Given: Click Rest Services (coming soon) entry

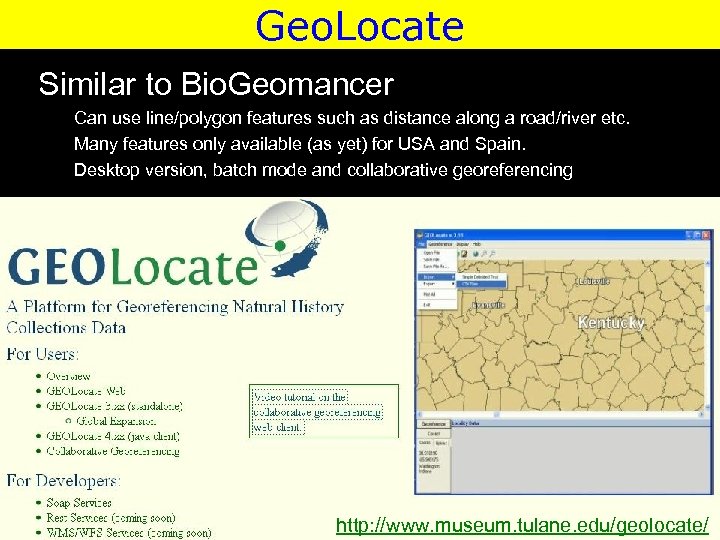Looking at the screenshot, I should 111,518.
